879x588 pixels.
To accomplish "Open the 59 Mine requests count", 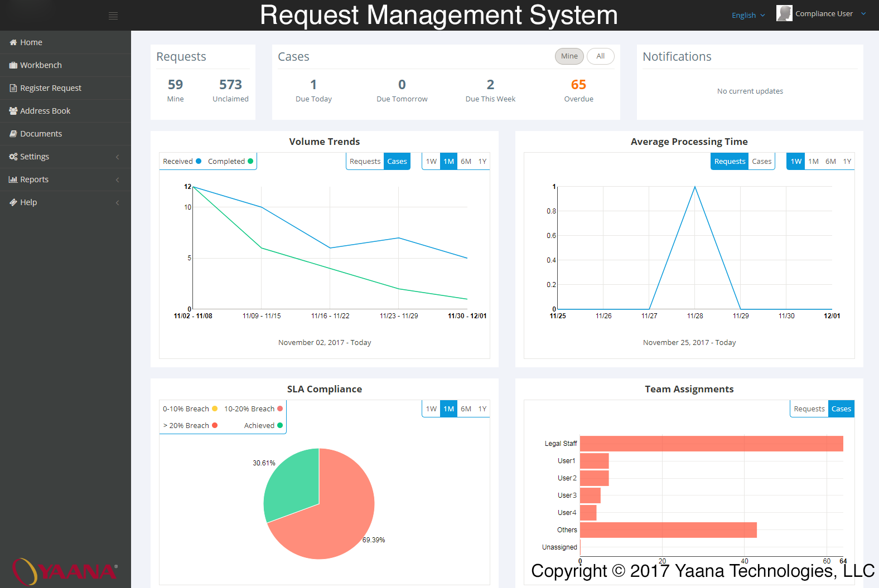I will [175, 91].
